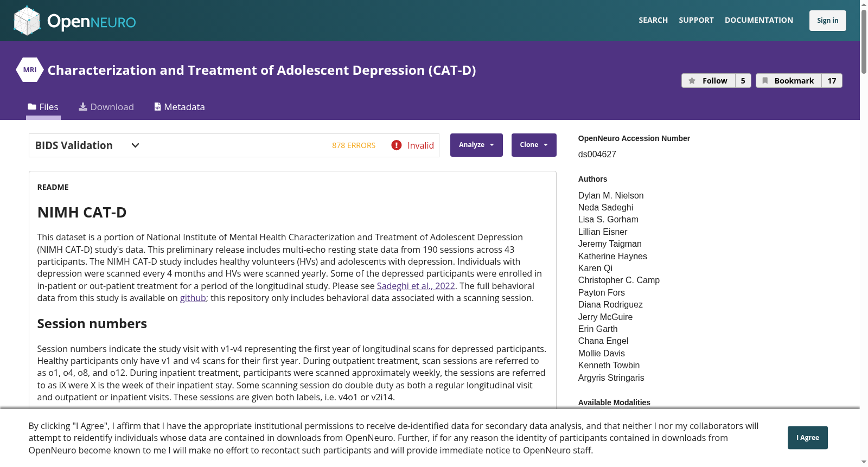
Task: Expand the BIDS Validation chevron
Action: coord(136,145)
